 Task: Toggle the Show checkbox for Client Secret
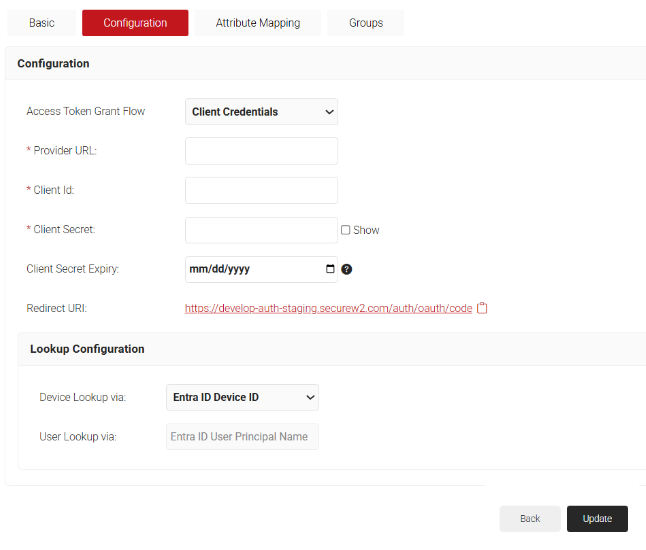(x=346, y=230)
